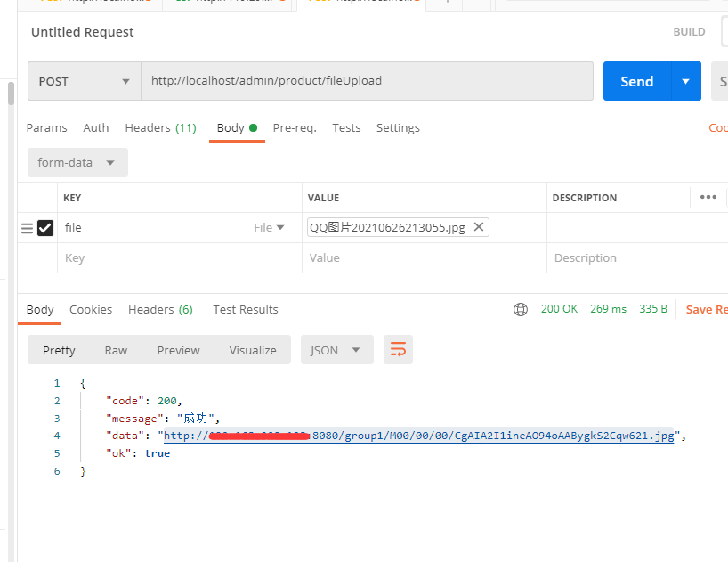
Task: Click the selected file QQ图片2021062621305​5.jpg
Action: pyautogui.click(x=387, y=228)
